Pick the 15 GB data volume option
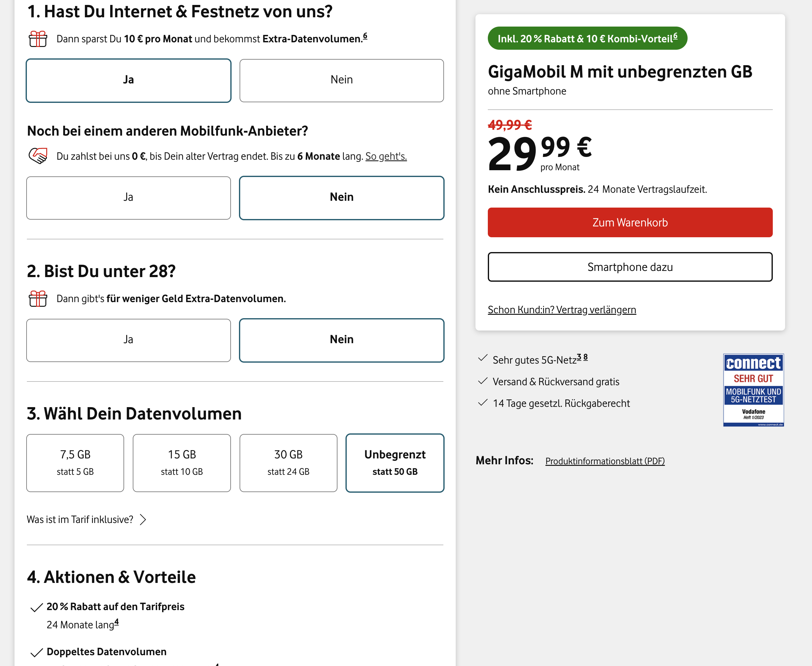 (182, 463)
